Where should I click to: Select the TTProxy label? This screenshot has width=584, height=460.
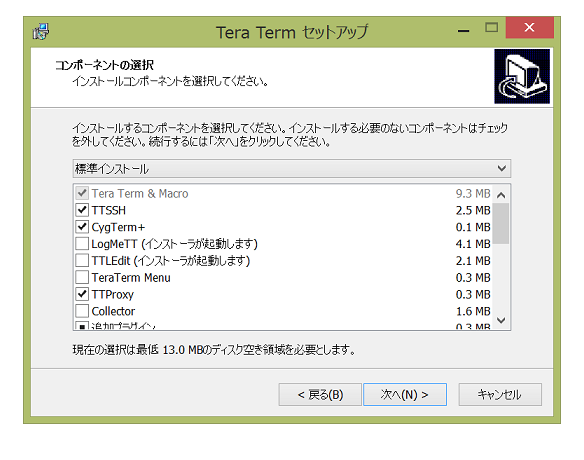coord(113,295)
